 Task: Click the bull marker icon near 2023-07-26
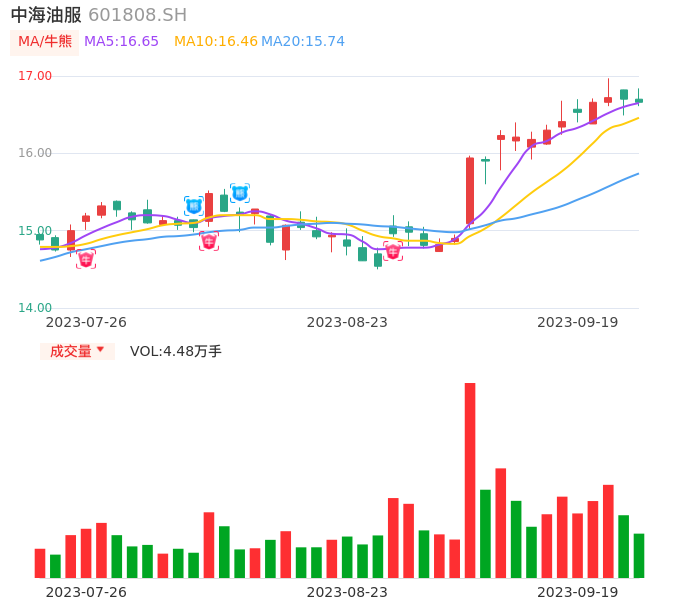pos(86,259)
